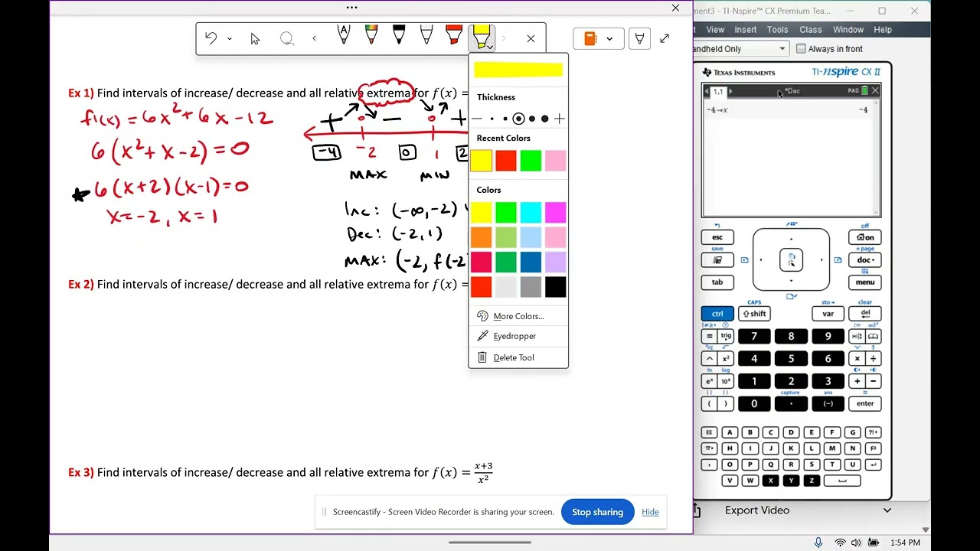Open Help menu in TI-Nspire window

point(882,30)
